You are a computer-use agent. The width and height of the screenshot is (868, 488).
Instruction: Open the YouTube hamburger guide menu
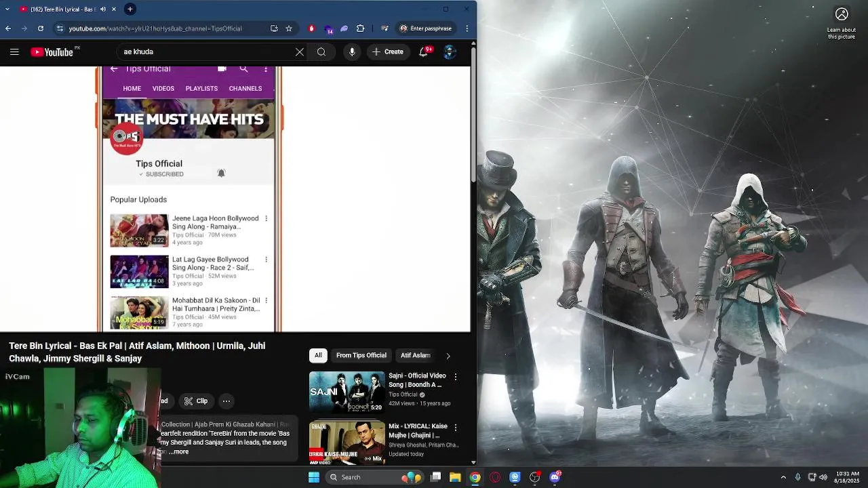(x=14, y=52)
